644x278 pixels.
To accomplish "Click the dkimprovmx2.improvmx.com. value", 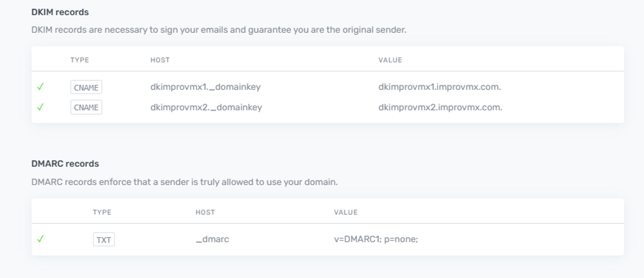I will point(440,107).
